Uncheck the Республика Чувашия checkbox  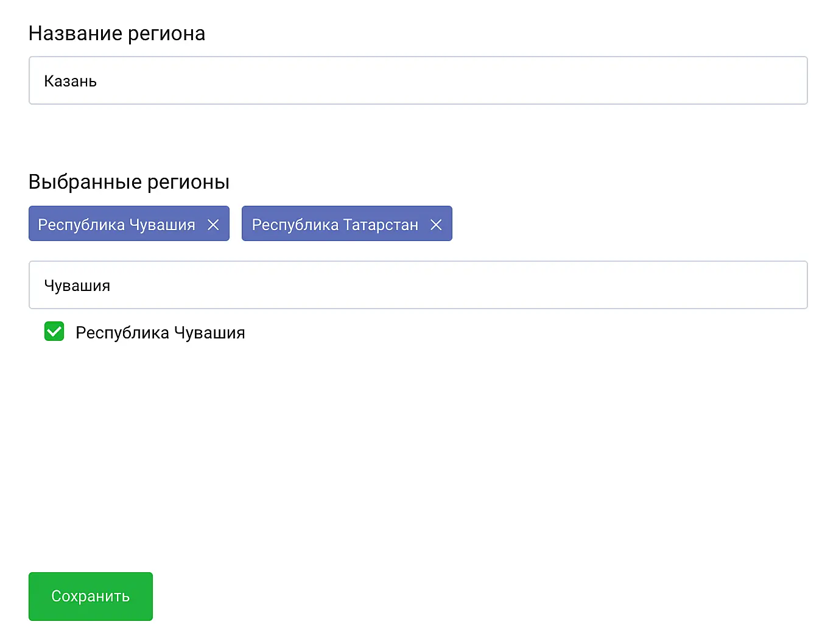pyautogui.click(x=54, y=332)
